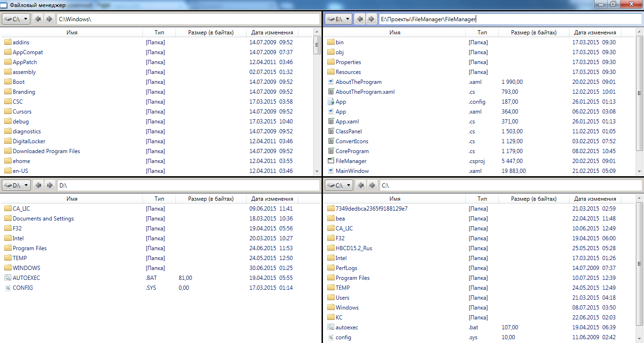The image size is (644, 343).
Task: Click the App .config file icon
Action: [330, 102]
